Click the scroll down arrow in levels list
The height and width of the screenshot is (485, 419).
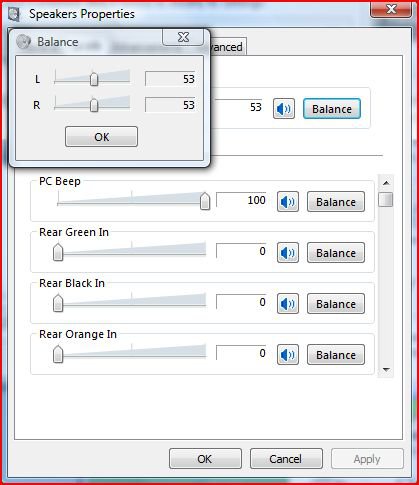[386, 369]
